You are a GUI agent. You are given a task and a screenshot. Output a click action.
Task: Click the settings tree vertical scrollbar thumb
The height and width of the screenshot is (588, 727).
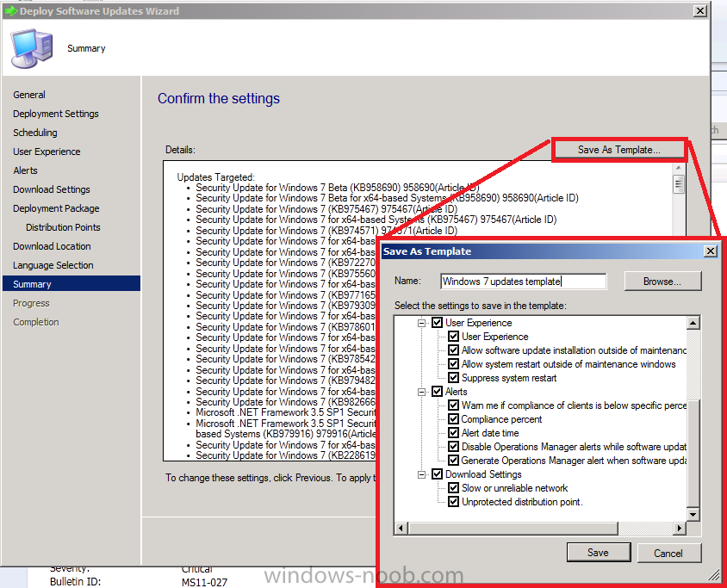tap(693, 453)
